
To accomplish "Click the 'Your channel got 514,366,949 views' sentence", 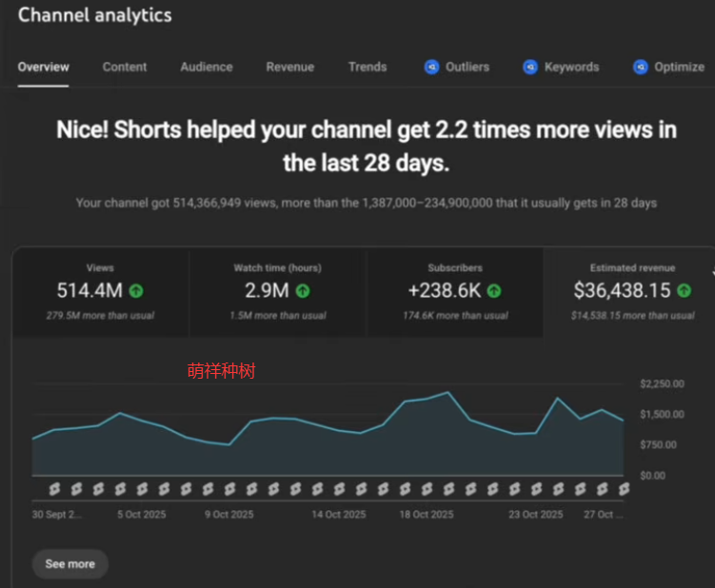I will (x=367, y=203).
